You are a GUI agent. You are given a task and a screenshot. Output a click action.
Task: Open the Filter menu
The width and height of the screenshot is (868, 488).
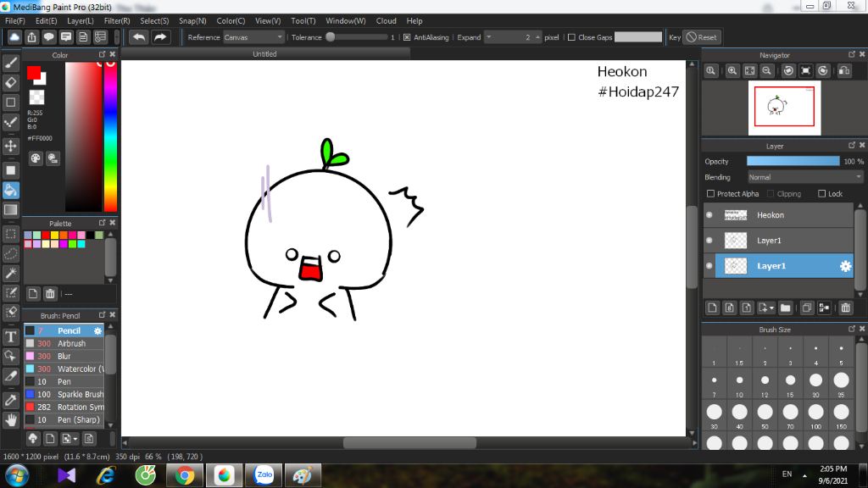pyautogui.click(x=117, y=21)
